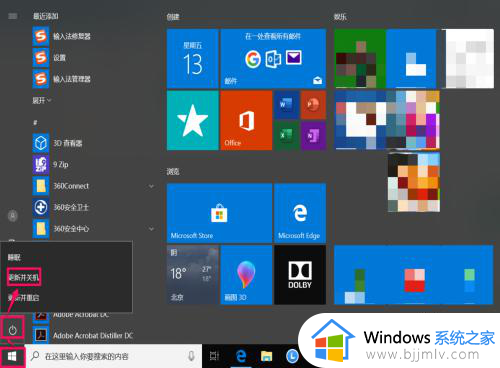Open the Microsoft Edge tile
Screen dimensions: 500x368
[x=300, y=213]
